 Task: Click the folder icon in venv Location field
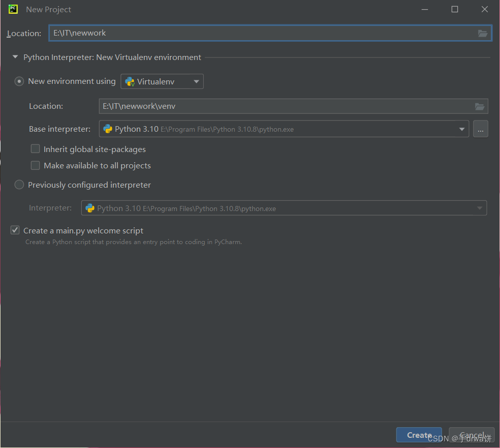click(x=479, y=106)
